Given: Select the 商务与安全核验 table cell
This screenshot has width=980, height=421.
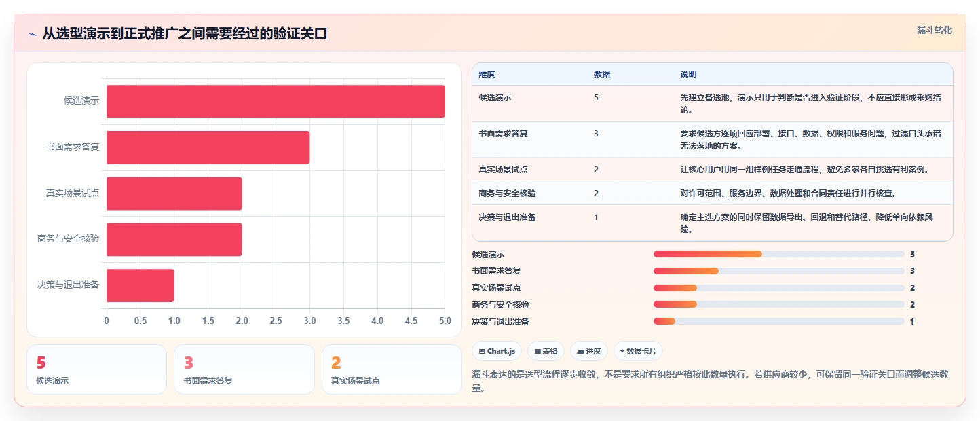Looking at the screenshot, I should point(507,193).
